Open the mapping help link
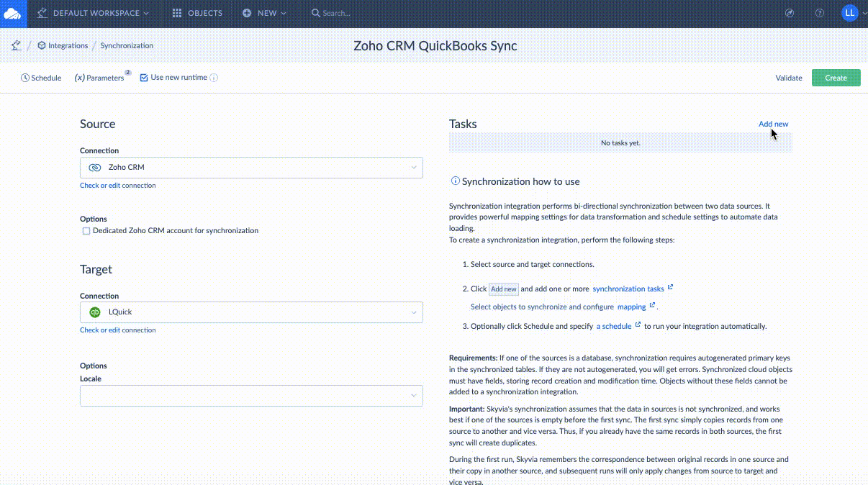The height and width of the screenshot is (485, 868). pos(632,307)
